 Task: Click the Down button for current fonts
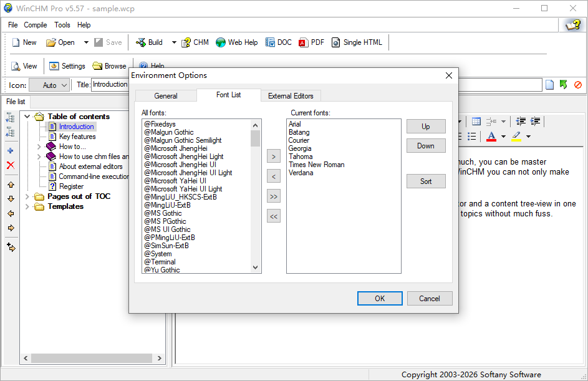click(x=426, y=146)
